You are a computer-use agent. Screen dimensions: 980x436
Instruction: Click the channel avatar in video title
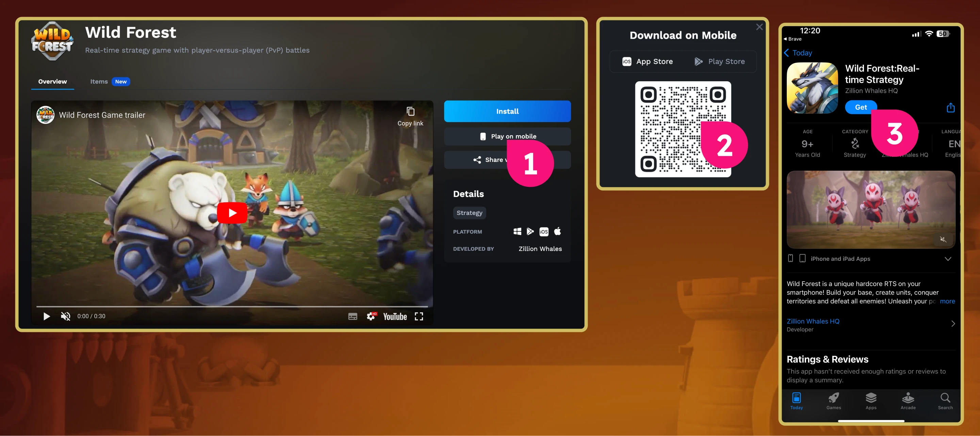[x=45, y=115]
